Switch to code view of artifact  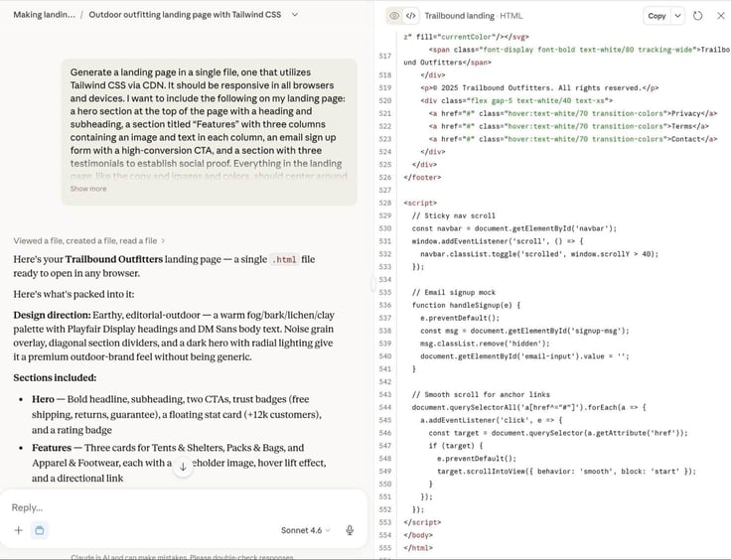411,15
